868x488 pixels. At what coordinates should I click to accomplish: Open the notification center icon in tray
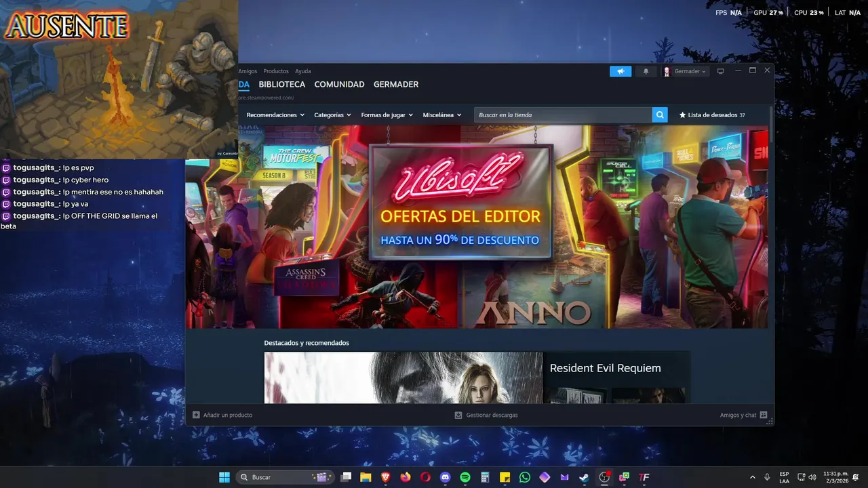pos(856,477)
